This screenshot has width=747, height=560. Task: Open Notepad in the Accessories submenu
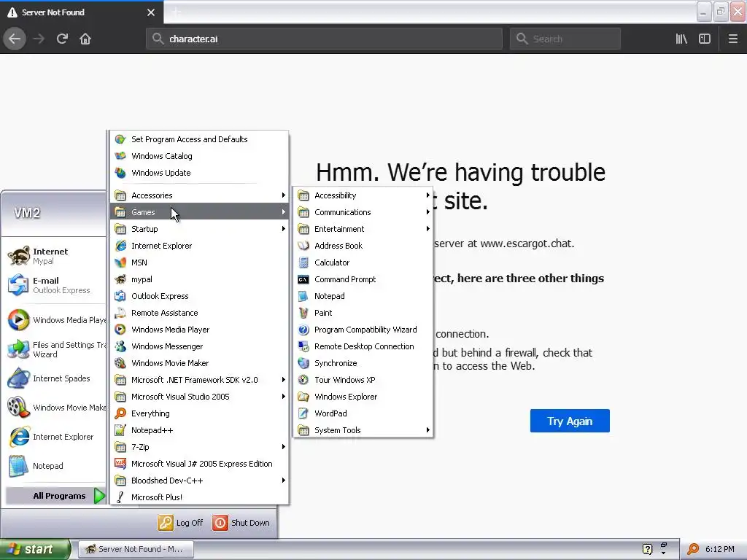[x=363, y=296]
